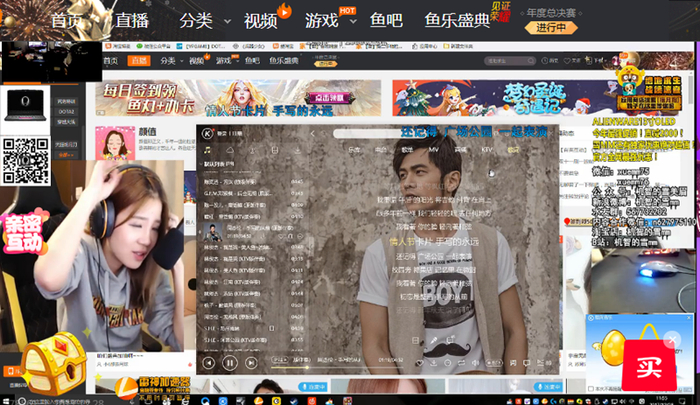Image resolution: width=700 pixels, height=405 pixels.
Task: Select playlist song with 04:11 duration
Action: (x=254, y=270)
